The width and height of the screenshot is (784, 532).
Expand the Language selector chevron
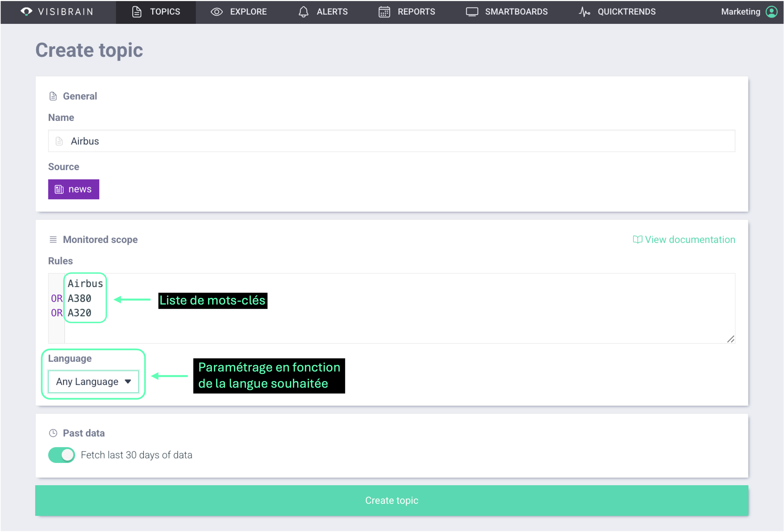click(x=128, y=382)
